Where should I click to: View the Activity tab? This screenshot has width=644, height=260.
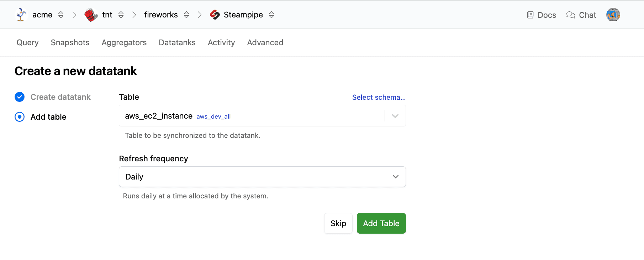221,42
